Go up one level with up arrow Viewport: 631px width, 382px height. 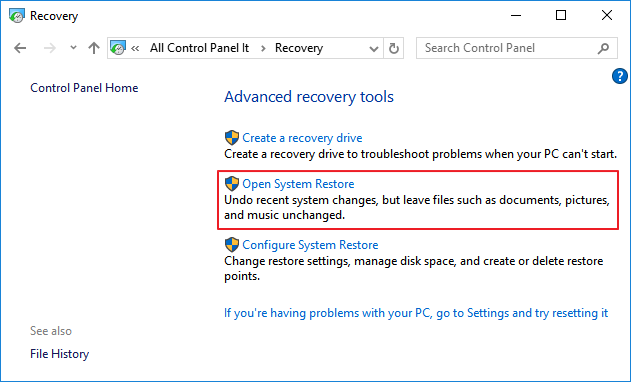[94, 48]
